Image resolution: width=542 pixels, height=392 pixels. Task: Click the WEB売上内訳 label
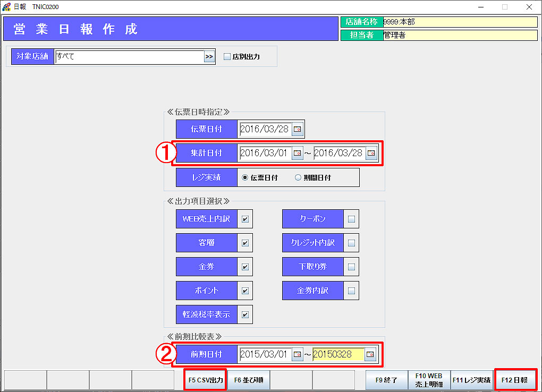206,219
